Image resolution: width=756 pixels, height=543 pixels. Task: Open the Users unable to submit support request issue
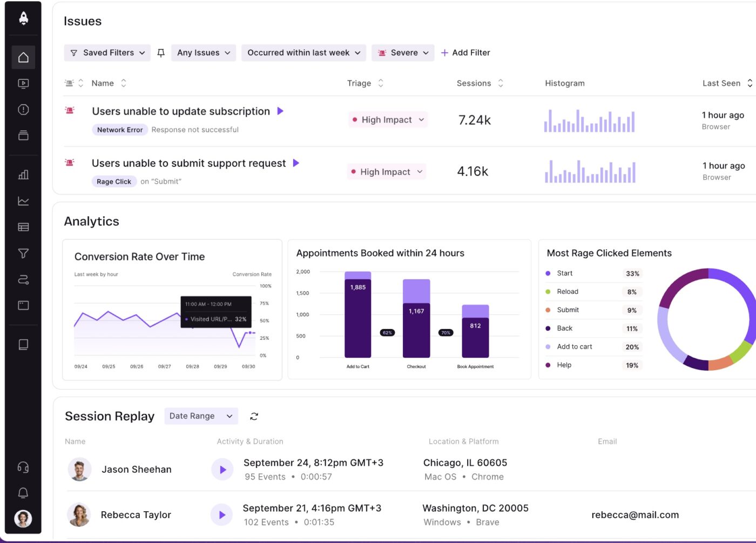tap(188, 163)
